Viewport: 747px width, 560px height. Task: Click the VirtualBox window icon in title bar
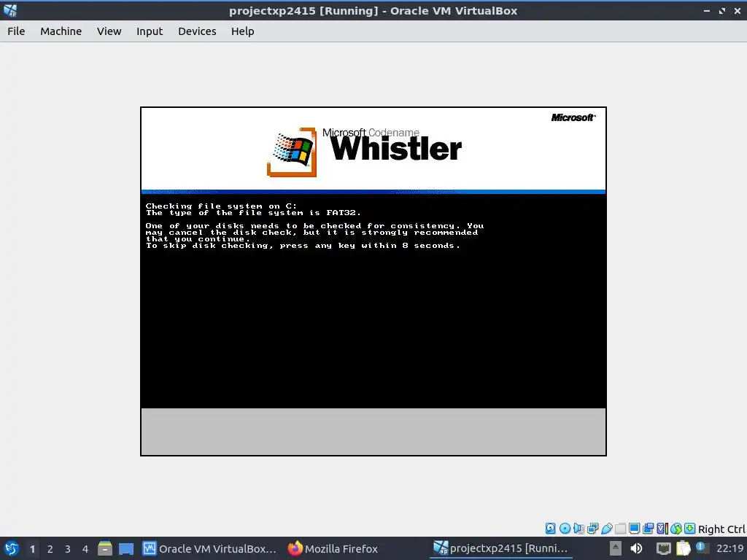click(x=10, y=10)
